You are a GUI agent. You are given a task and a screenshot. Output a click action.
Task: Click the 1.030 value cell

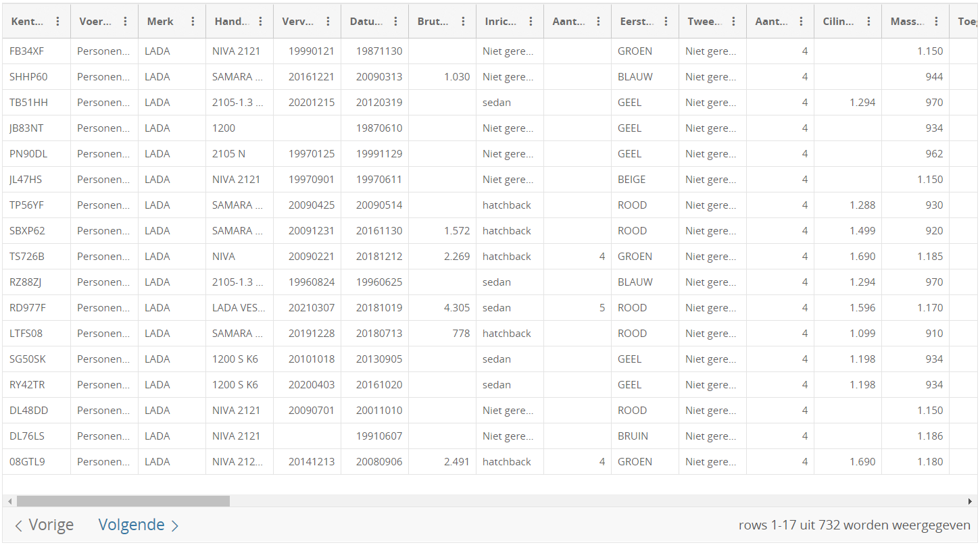coord(442,77)
